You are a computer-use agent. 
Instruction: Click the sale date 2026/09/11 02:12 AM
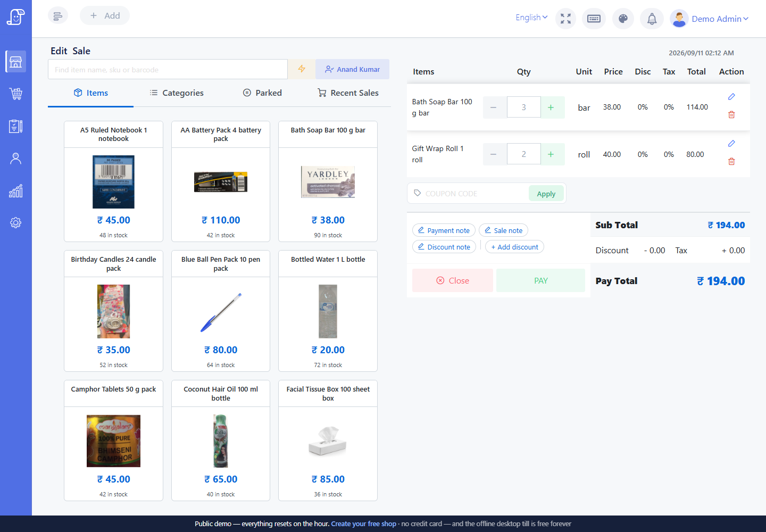tap(701, 53)
